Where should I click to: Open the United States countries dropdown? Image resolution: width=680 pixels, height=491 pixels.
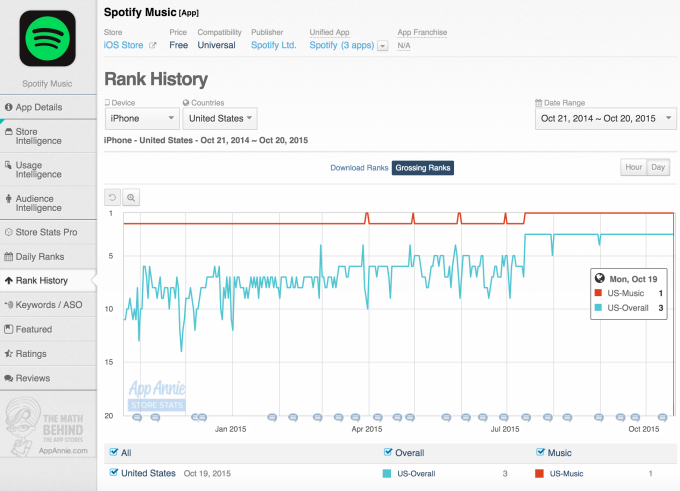coord(220,118)
